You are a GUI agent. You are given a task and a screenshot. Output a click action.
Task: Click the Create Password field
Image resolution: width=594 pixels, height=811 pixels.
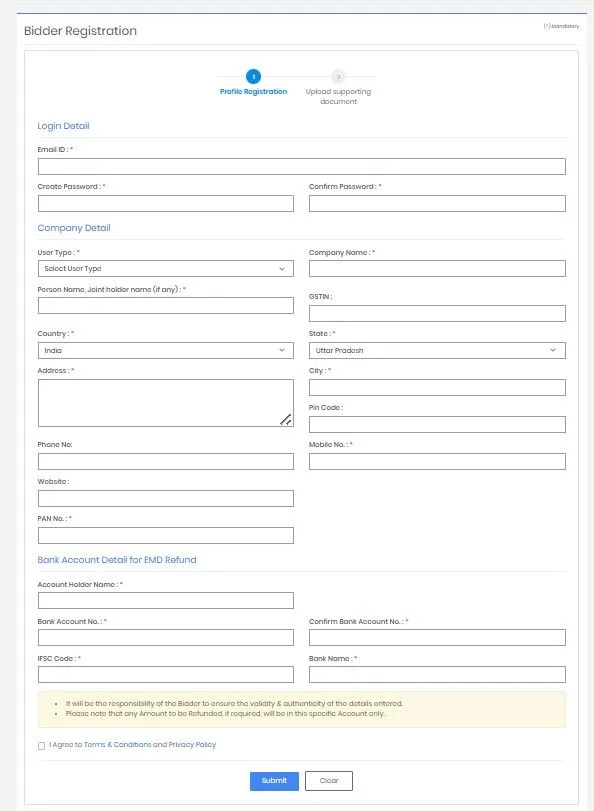click(165, 203)
